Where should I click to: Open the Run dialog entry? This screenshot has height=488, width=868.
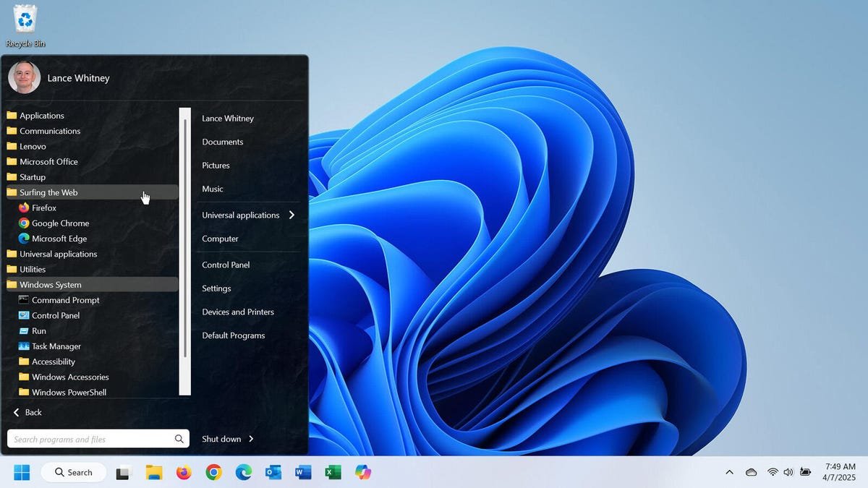point(40,330)
